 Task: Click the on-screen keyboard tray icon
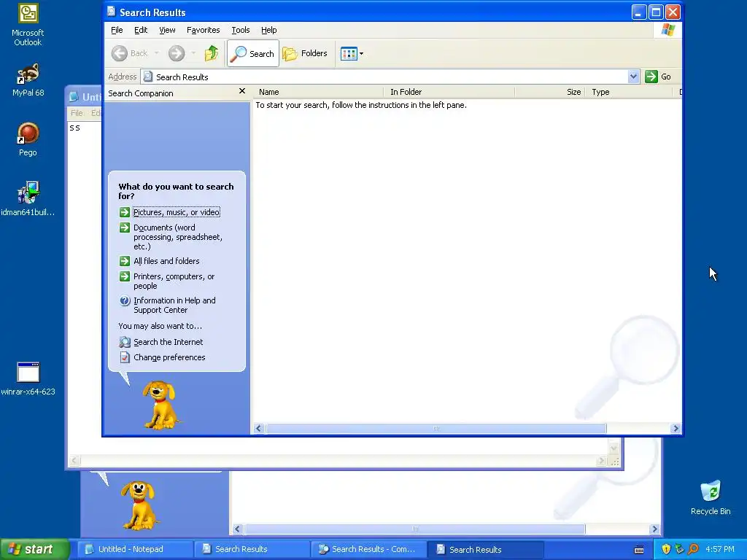(639, 550)
